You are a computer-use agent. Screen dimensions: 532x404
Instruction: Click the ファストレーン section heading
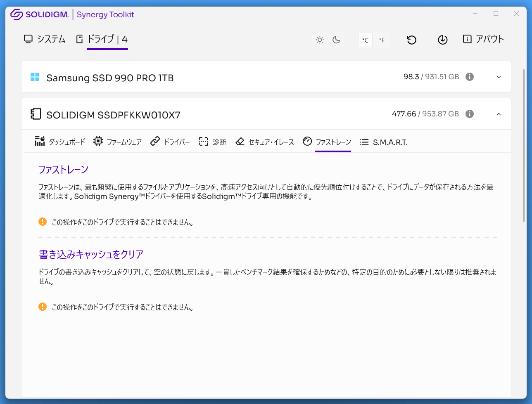(x=64, y=170)
